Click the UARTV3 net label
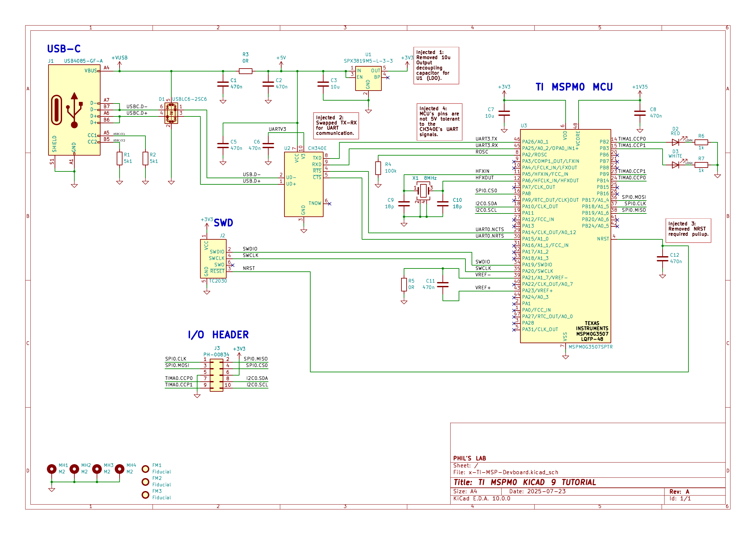Screen dimensions: 756x535 (x=277, y=129)
